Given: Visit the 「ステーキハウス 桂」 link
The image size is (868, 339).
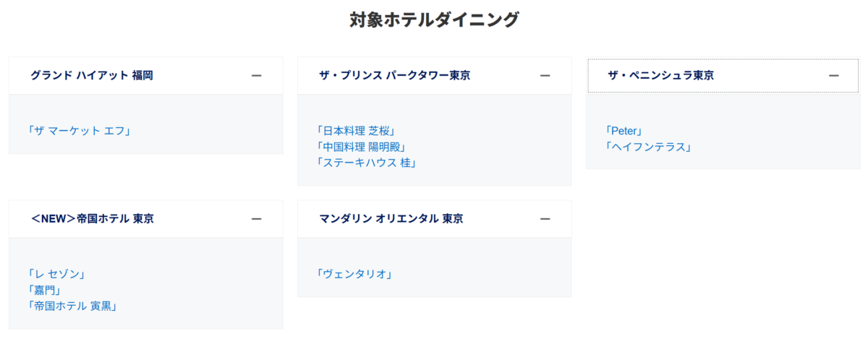Looking at the screenshot, I should (366, 163).
